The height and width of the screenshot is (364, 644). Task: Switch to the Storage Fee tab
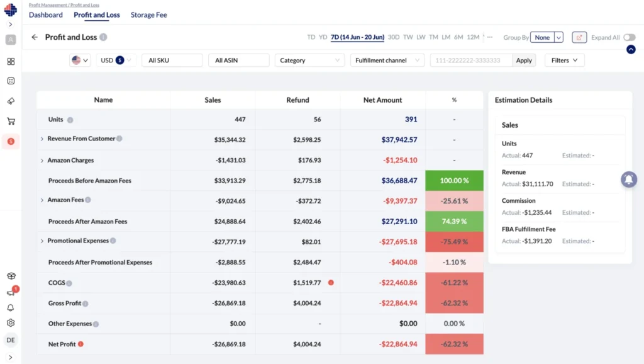point(148,14)
